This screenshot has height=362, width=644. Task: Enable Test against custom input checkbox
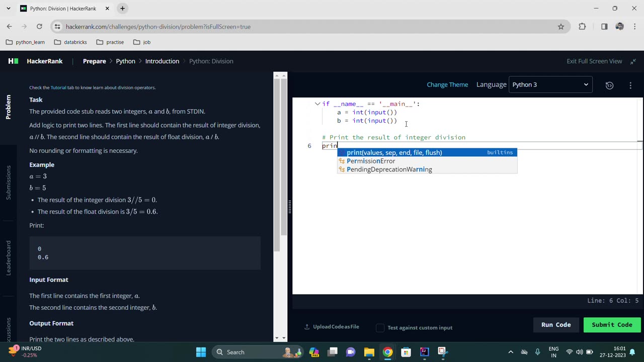pos(380,328)
